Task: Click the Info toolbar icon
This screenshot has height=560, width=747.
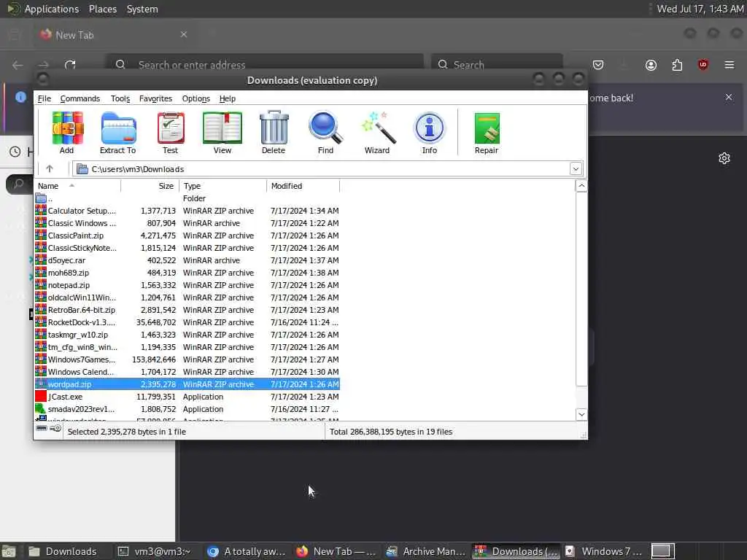Action: tap(429, 132)
